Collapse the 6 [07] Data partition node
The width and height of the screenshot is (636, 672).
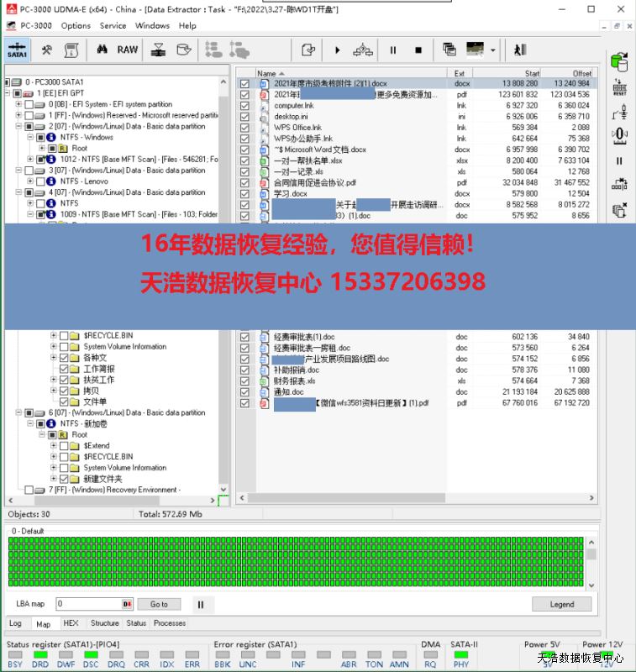tap(18, 413)
